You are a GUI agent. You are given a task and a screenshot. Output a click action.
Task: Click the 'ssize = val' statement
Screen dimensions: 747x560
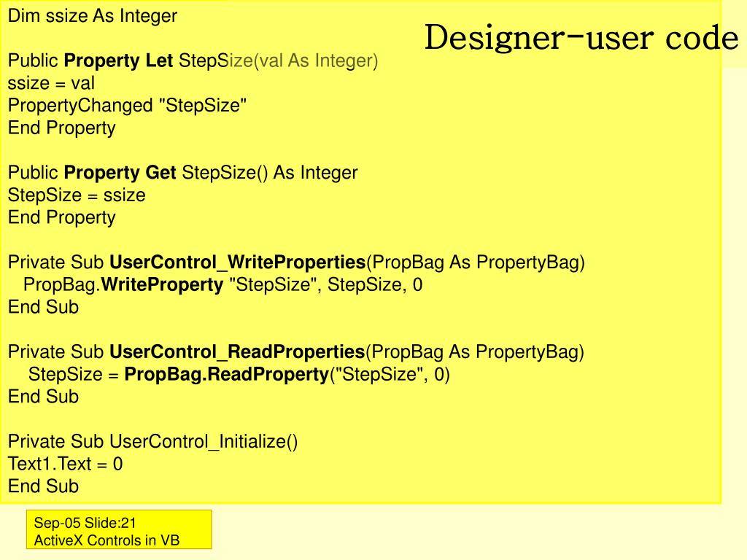pos(51,83)
